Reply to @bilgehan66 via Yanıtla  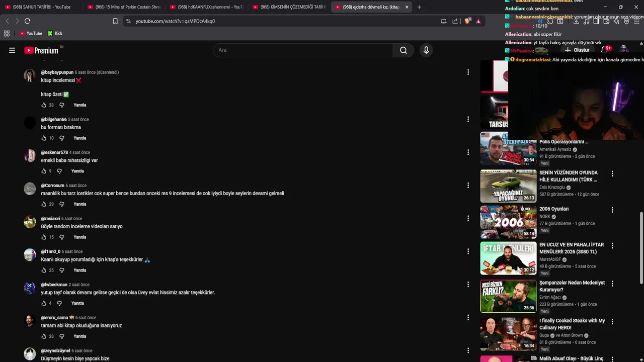(x=79, y=138)
